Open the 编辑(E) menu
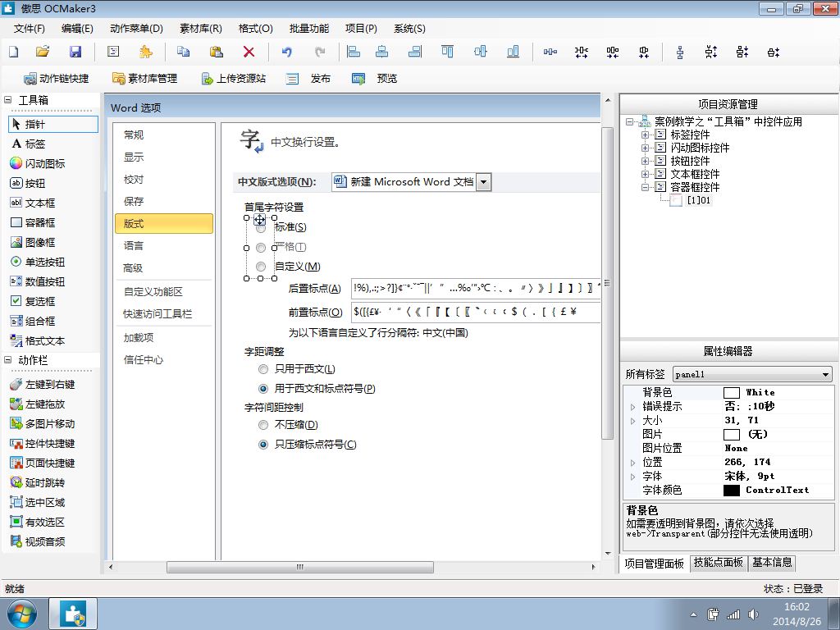The height and width of the screenshot is (630, 840). (x=77, y=29)
